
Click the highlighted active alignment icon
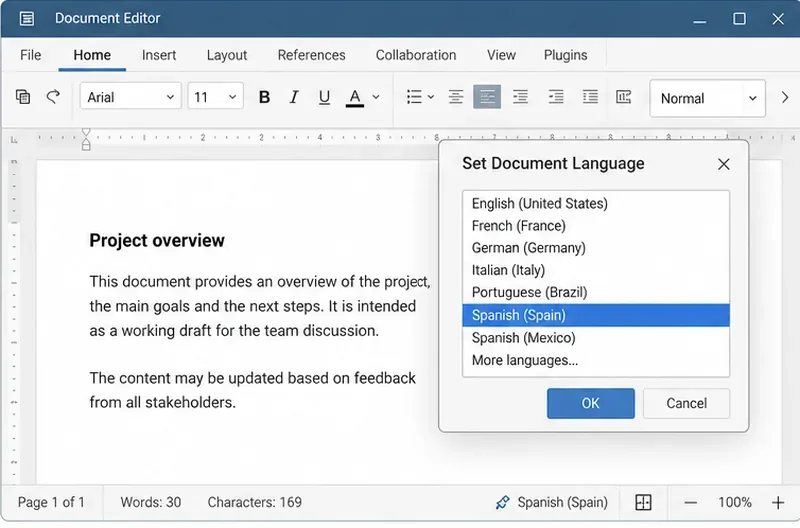pyautogui.click(x=487, y=97)
